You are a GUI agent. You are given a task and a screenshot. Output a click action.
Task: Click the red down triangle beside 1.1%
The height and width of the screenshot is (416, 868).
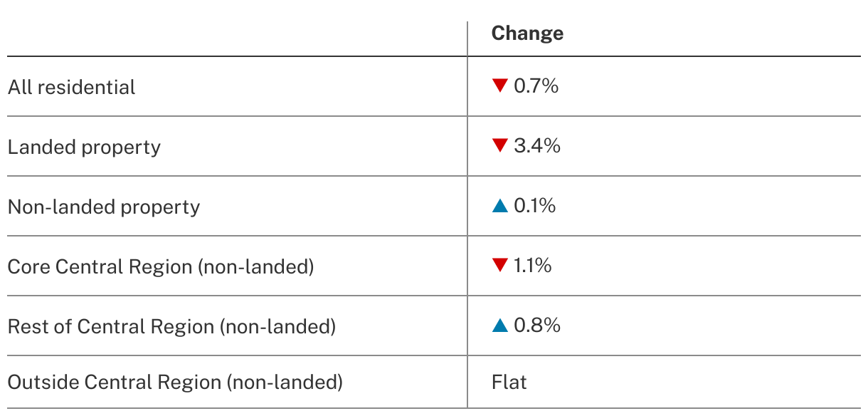pos(499,266)
